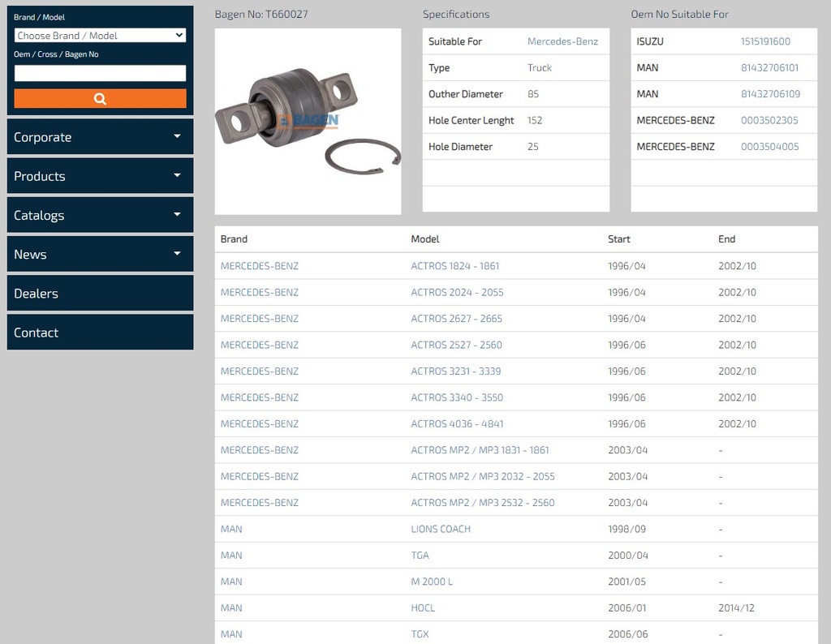Click MAN brand in TGA row
Screen dimensions: 831x644
click(231, 555)
